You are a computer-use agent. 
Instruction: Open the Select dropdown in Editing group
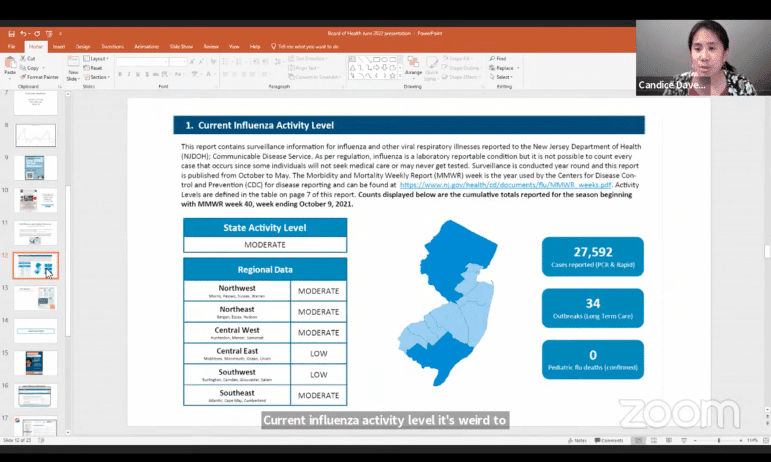click(x=501, y=77)
